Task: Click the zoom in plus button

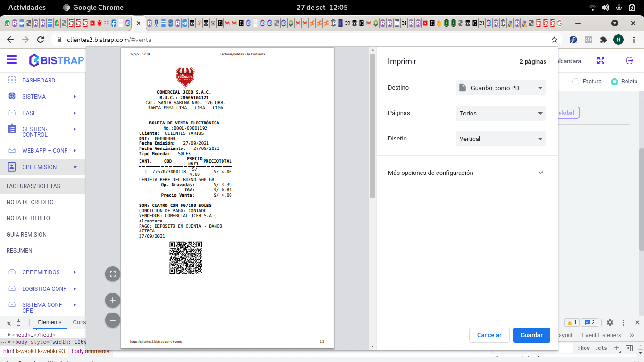Action: coord(112,300)
